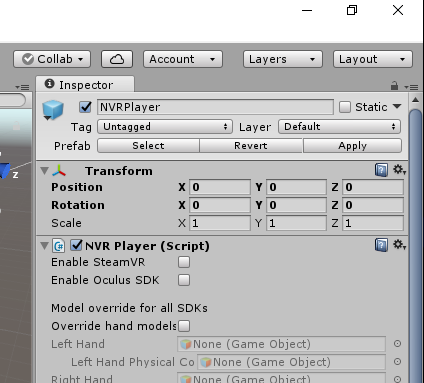This screenshot has height=383, width=424.
Task: Minimize the Unity window
Action: coord(307,10)
